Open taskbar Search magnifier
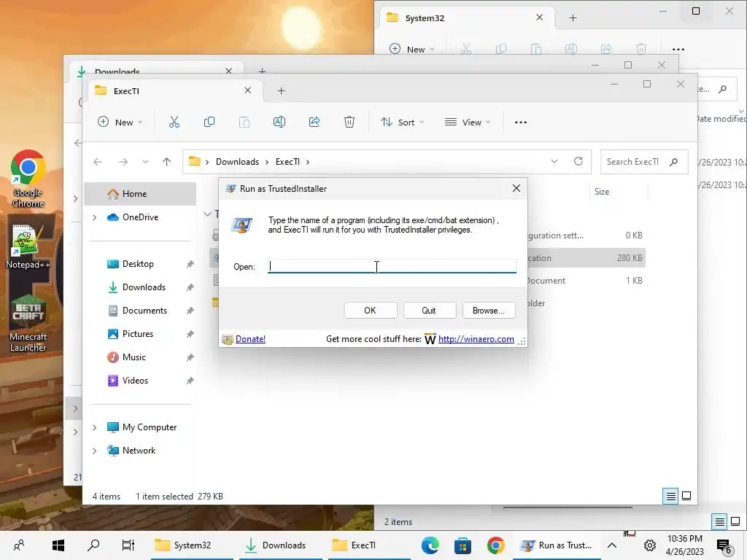747x560 pixels. [93, 545]
